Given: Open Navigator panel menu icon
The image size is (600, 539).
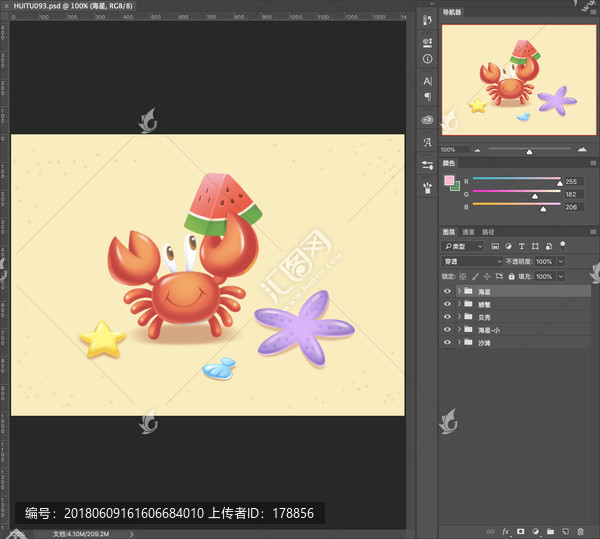Looking at the screenshot, I should (593, 12).
